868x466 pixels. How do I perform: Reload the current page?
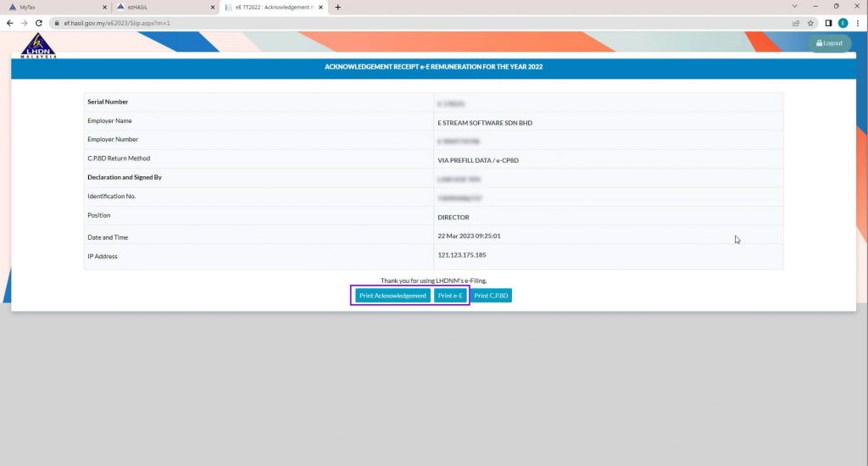click(x=39, y=23)
